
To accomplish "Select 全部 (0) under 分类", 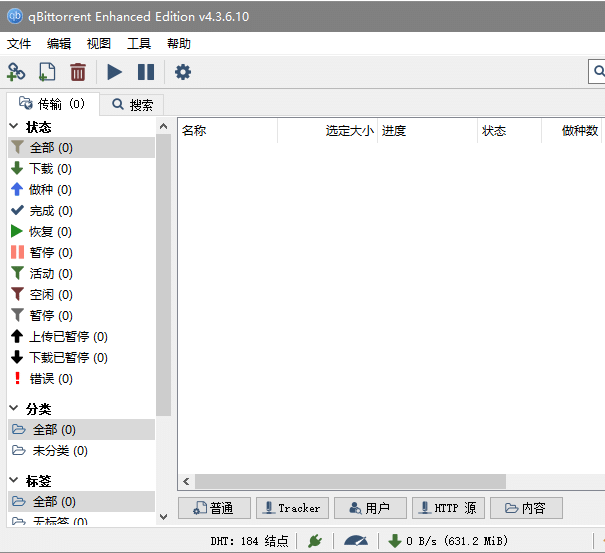I will (81, 430).
